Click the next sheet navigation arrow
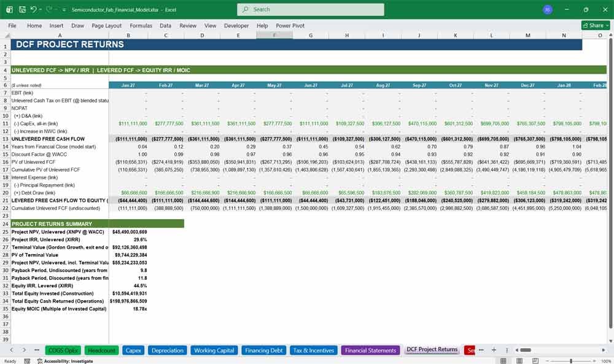 [24, 350]
